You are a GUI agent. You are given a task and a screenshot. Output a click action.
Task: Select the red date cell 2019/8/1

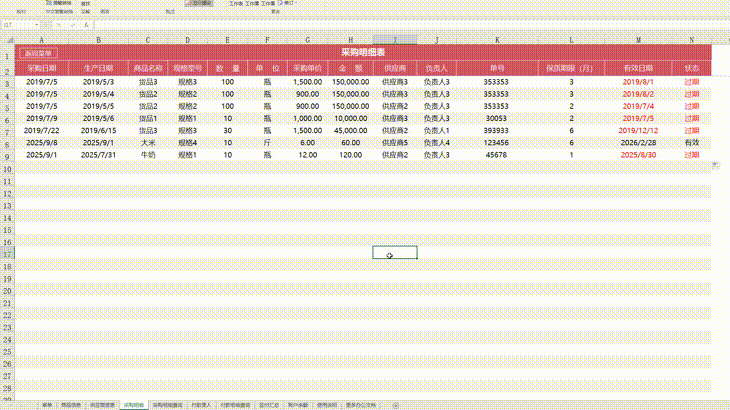[x=638, y=82]
